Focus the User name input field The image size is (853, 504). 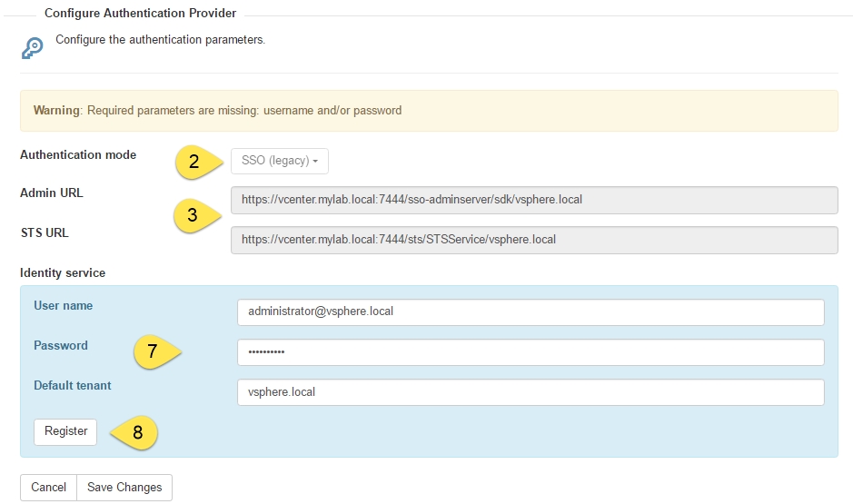click(x=531, y=312)
